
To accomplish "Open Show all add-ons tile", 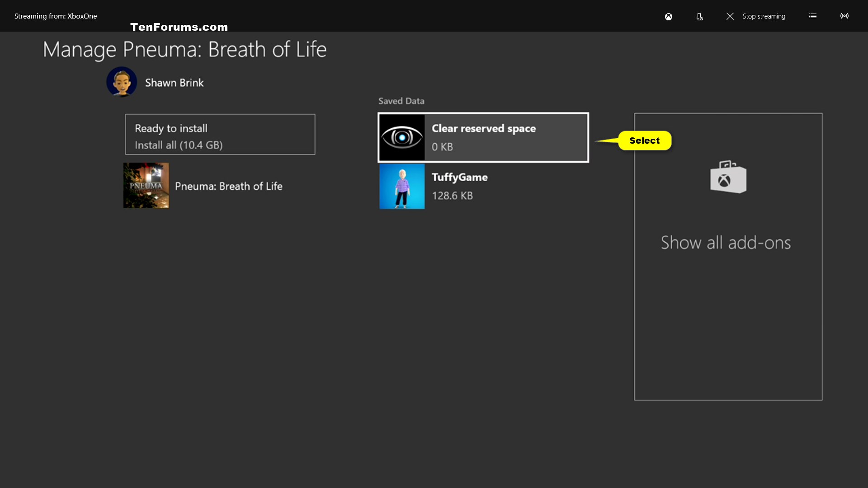I will [728, 257].
